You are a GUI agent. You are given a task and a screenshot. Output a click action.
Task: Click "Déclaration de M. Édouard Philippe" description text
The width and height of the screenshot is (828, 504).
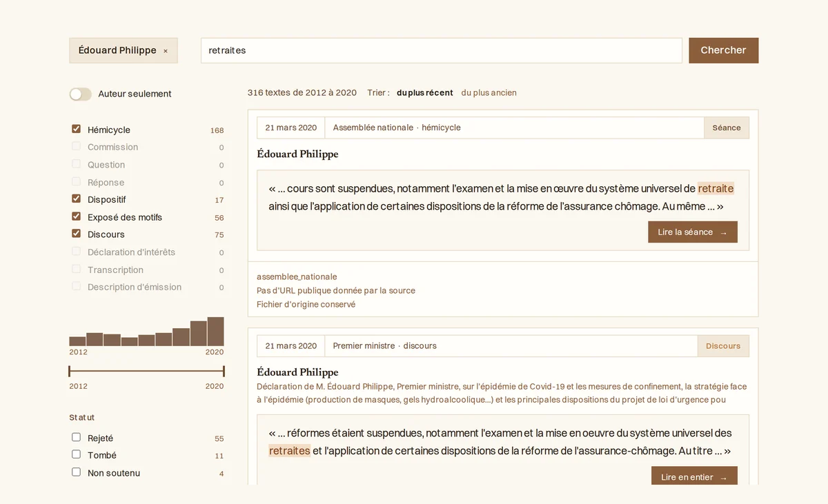pyautogui.click(x=502, y=393)
